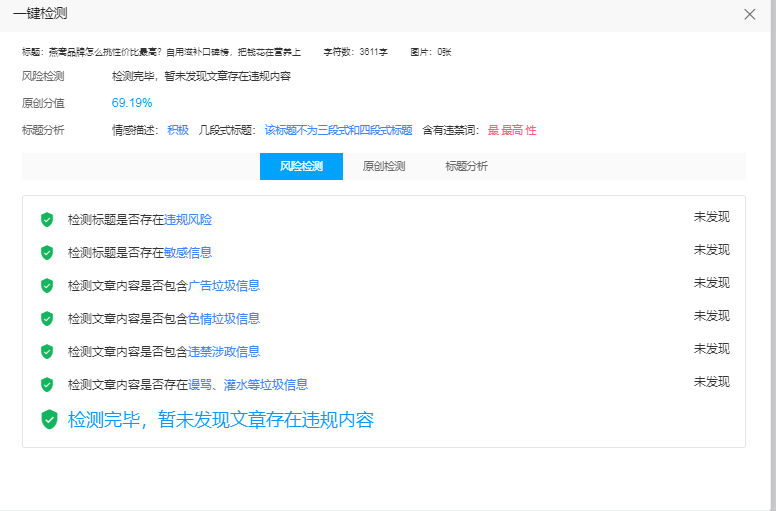
Task: Click the 敏感信息 link
Action: tap(188, 253)
